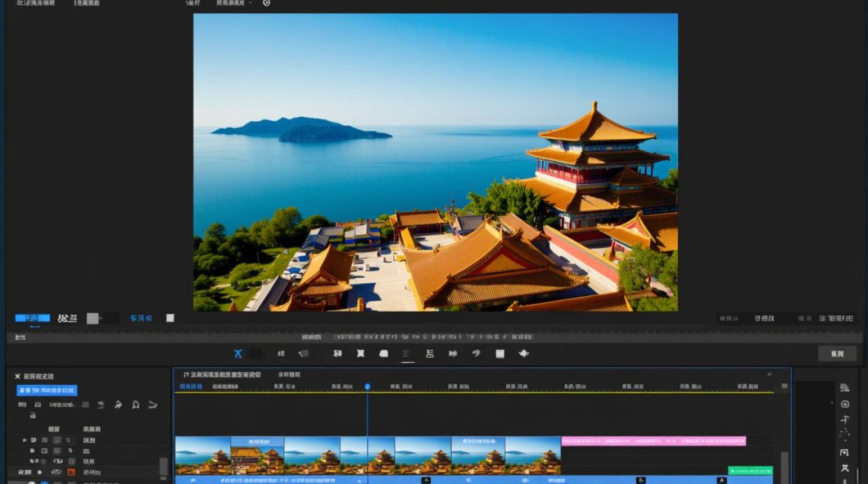The image size is (868, 484).
Task: Click the bracket-shaped icon in the right vertical toolbar
Action: (x=845, y=452)
